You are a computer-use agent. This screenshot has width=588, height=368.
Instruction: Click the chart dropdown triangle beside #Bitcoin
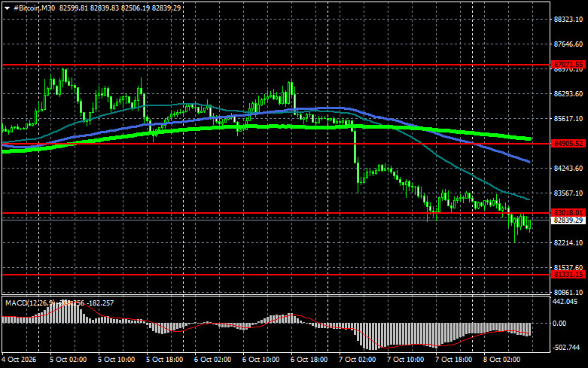pos(7,8)
